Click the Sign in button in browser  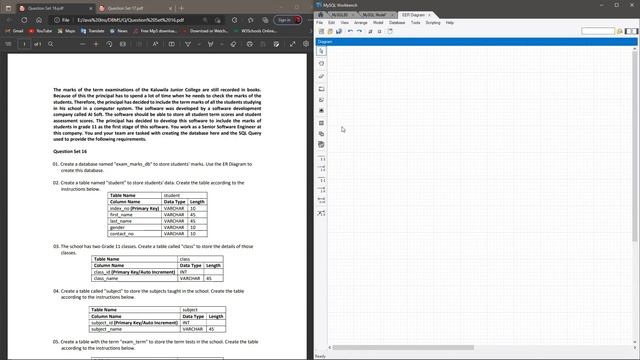[x=288, y=20]
